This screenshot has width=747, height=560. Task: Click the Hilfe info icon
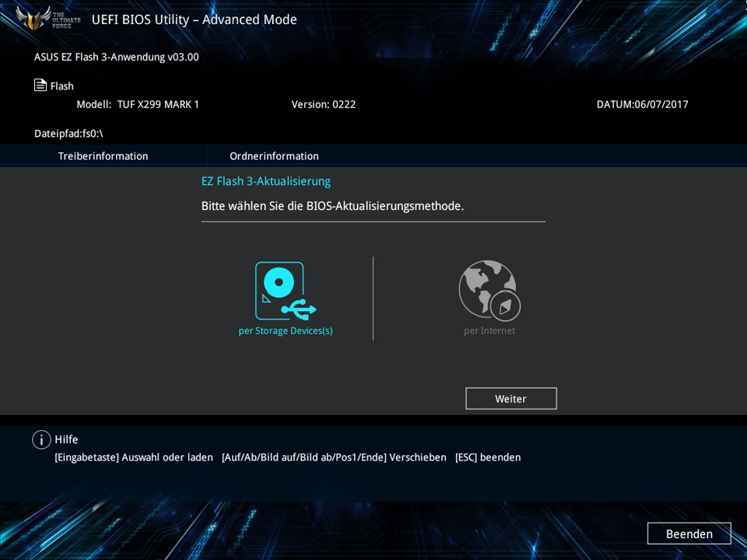[x=41, y=439]
